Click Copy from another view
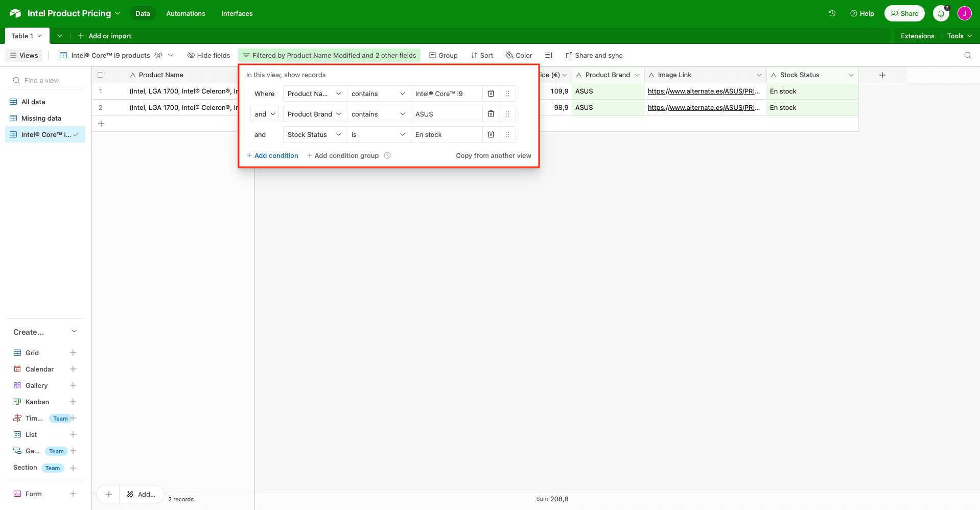This screenshot has width=980, height=510. (494, 155)
